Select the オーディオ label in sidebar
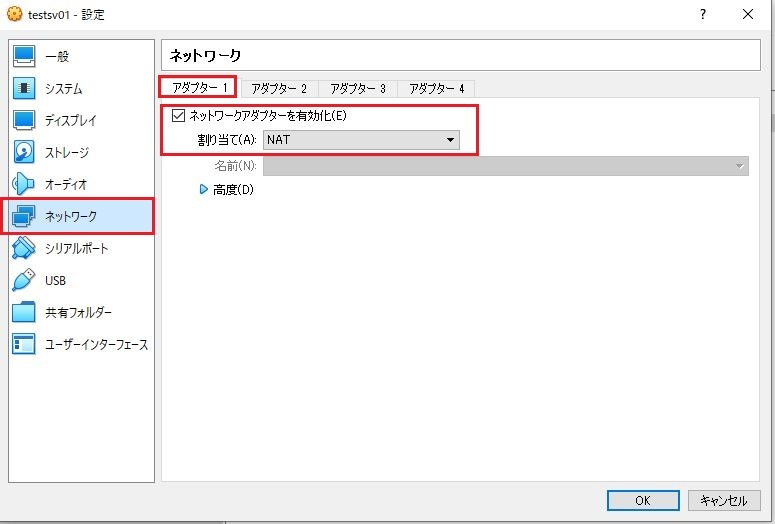The image size is (775, 524). (66, 184)
